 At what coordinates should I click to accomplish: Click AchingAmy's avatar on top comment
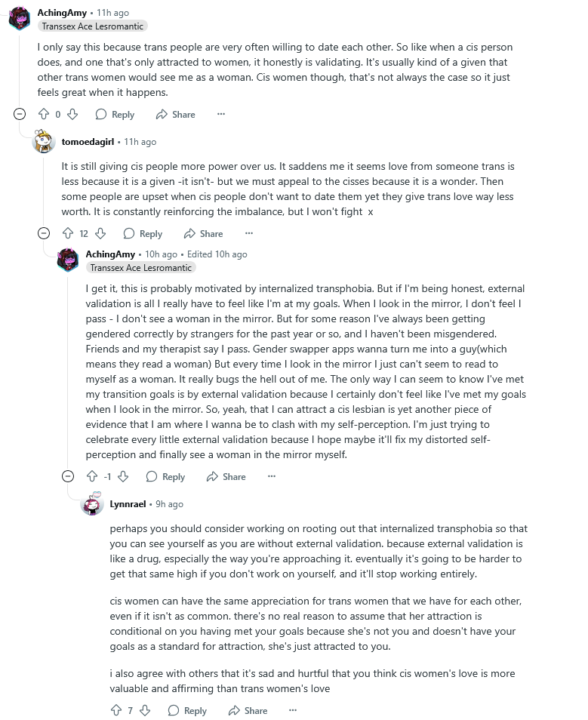click(20, 18)
